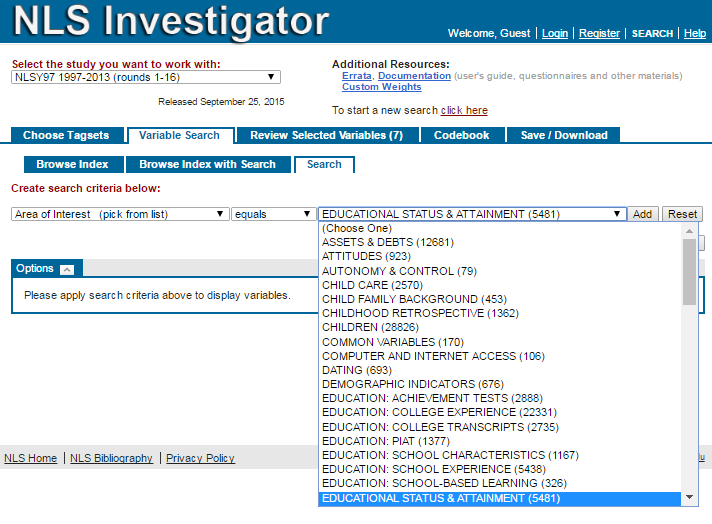This screenshot has height=524, width=712.
Task: Open the Documentation link
Action: (x=414, y=76)
